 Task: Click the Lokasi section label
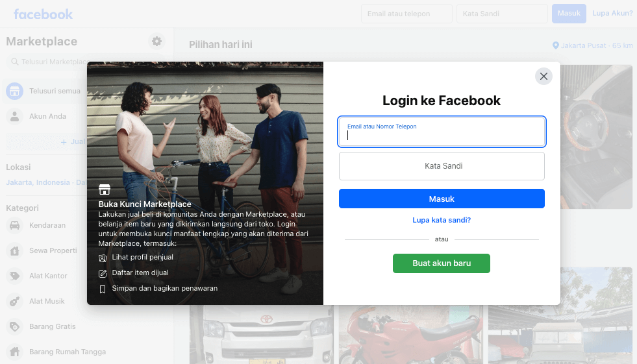18,167
